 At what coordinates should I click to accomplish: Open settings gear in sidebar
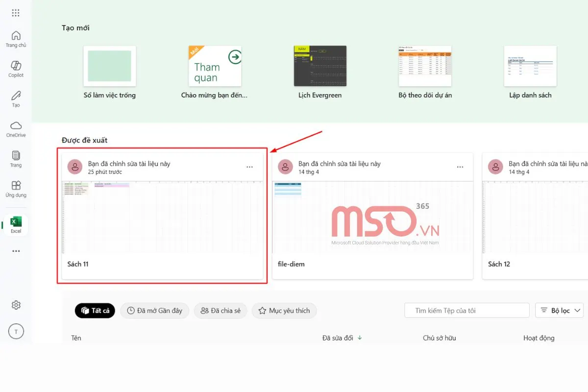(x=16, y=305)
